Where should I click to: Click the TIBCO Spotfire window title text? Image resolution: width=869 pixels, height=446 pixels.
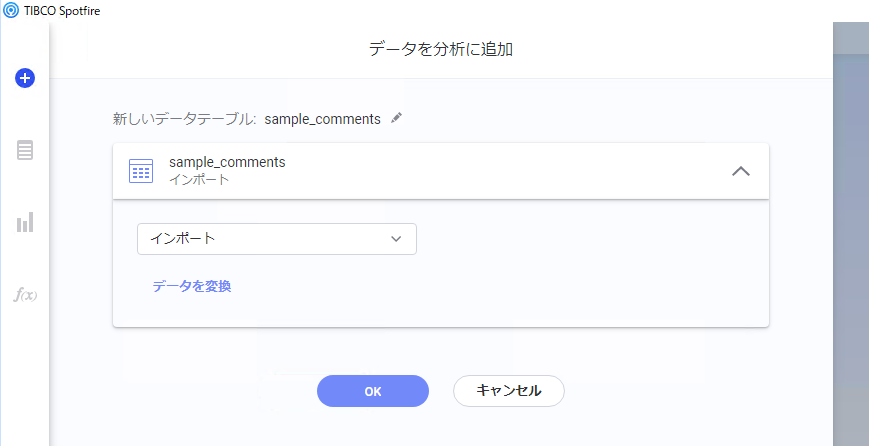click(x=62, y=11)
